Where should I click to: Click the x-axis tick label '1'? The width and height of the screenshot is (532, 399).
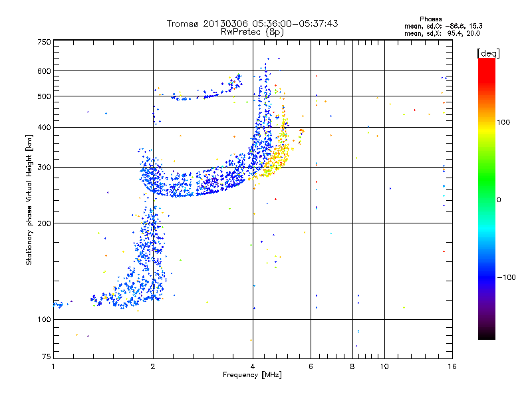(53, 366)
